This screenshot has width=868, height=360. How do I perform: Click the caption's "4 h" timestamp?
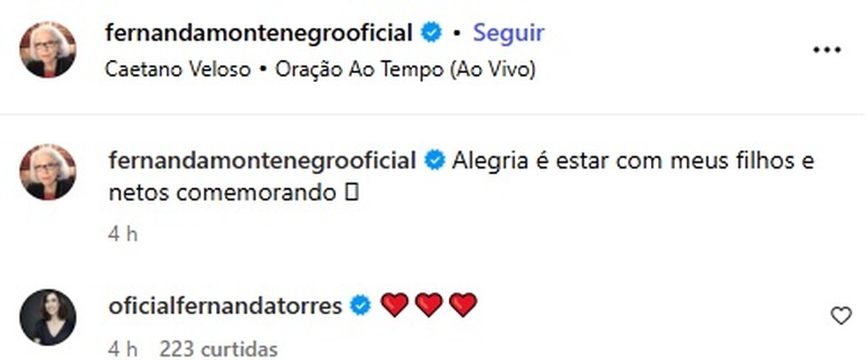click(x=122, y=234)
